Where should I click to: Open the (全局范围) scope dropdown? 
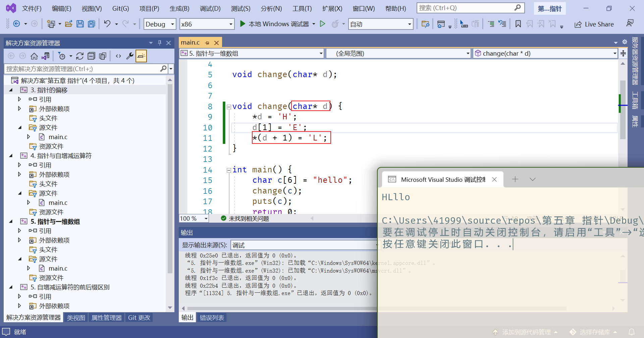pyautogui.click(x=398, y=53)
